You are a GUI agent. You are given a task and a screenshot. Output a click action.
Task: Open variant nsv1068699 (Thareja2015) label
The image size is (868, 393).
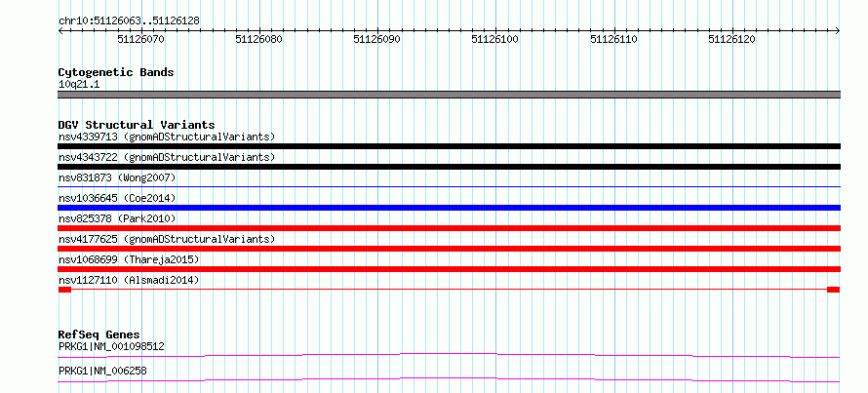pos(129,259)
